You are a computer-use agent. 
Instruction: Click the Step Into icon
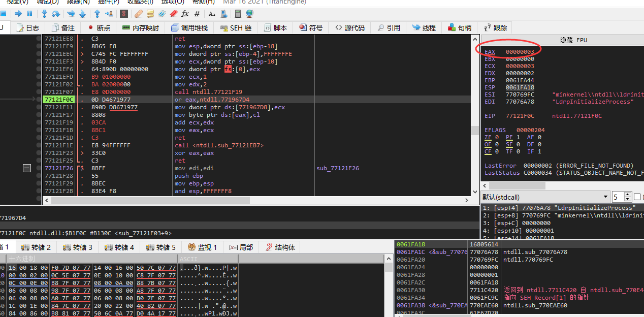pos(44,14)
